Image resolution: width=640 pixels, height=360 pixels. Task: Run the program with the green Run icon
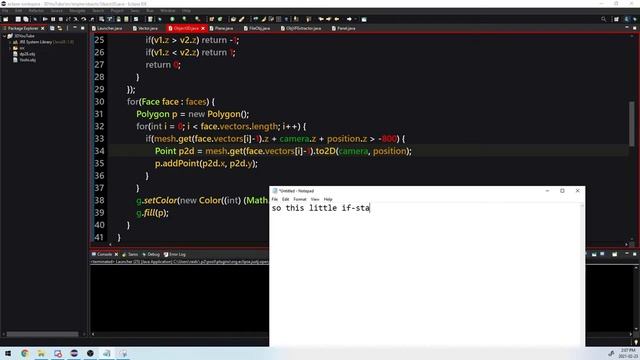pos(172,19)
